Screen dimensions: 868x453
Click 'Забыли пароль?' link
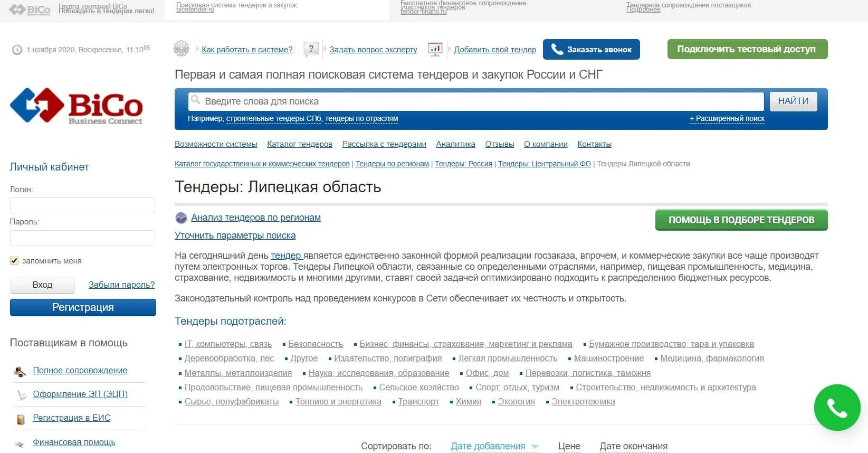pyautogui.click(x=121, y=285)
